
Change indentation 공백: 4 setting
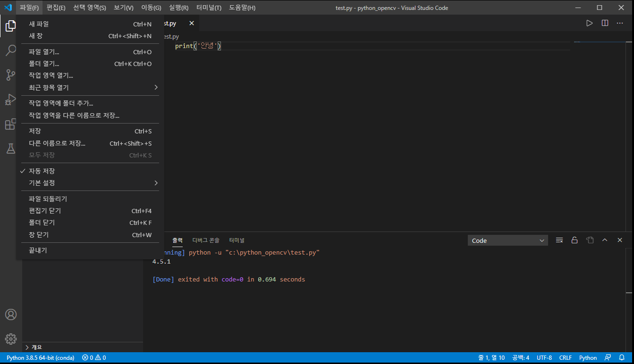point(520,358)
